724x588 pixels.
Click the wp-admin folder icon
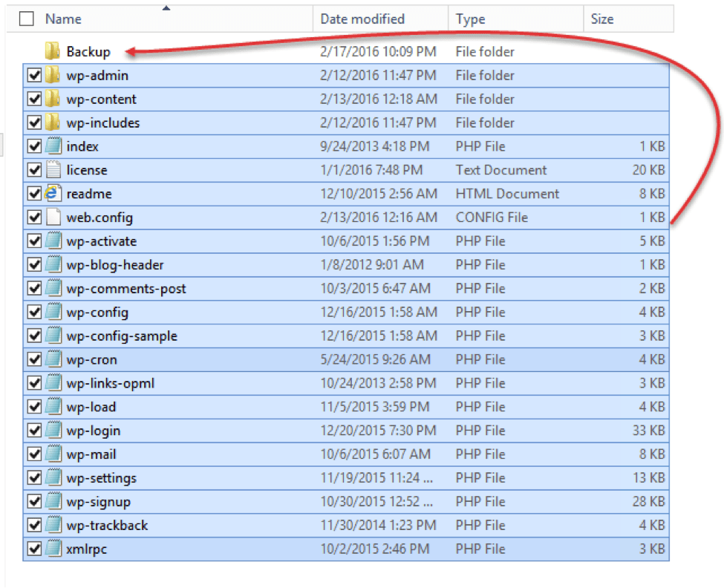[50, 75]
